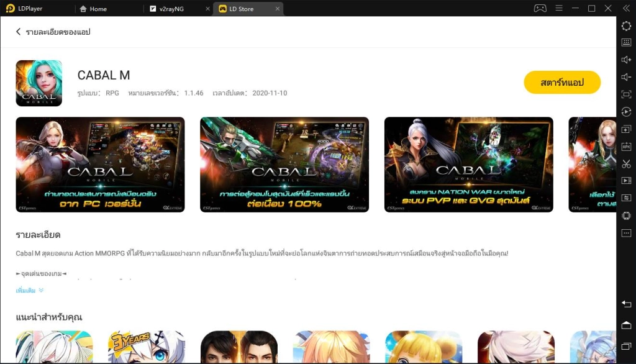636x364 pixels.
Task: Click the แนะนำสำหรับคุณ heading
Action: (x=49, y=317)
